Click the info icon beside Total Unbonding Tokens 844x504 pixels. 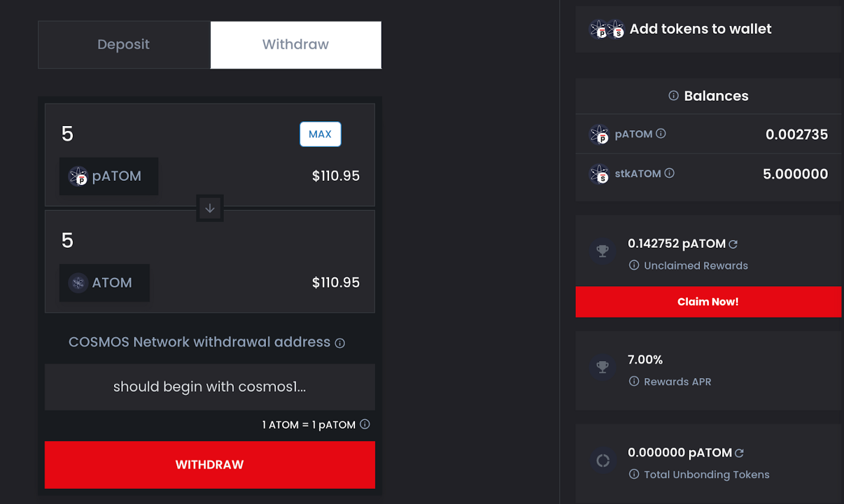(x=634, y=474)
